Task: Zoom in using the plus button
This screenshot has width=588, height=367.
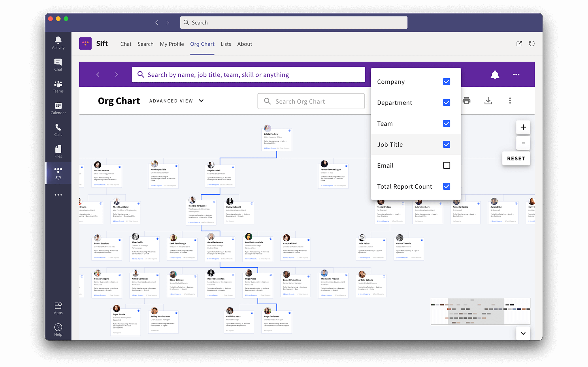Action: coord(523,127)
